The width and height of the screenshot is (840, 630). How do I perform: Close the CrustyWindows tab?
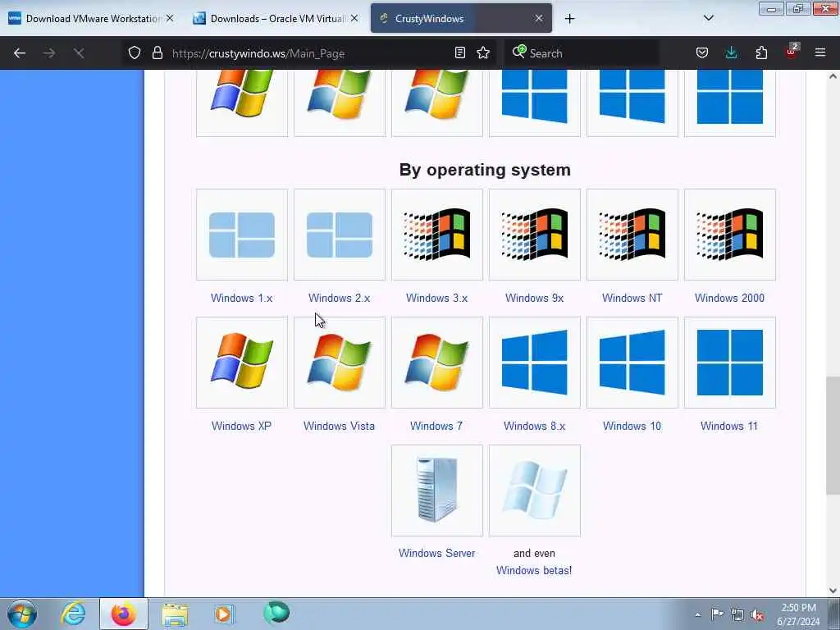point(538,18)
